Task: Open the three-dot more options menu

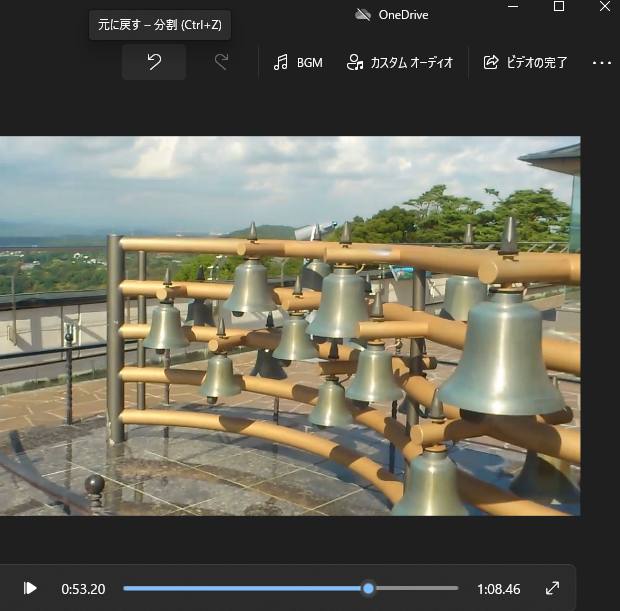Action: coord(601,62)
